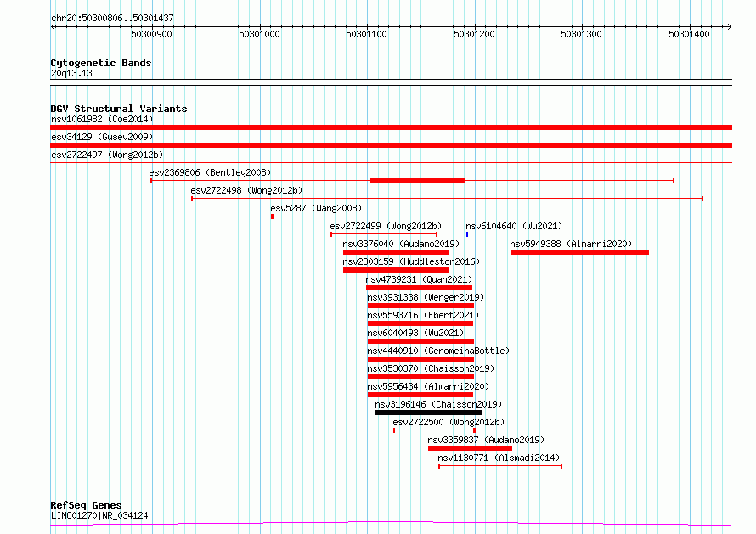The image size is (756, 534).
Task: Open esv2722498 (Wong2012b) label
Action: click(246, 190)
